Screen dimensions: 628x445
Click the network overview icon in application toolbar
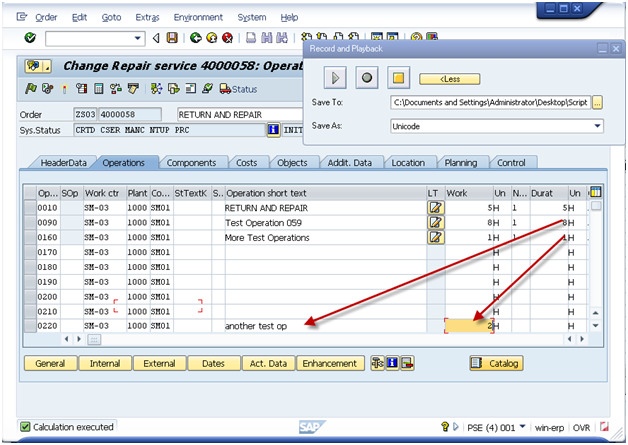[156, 89]
